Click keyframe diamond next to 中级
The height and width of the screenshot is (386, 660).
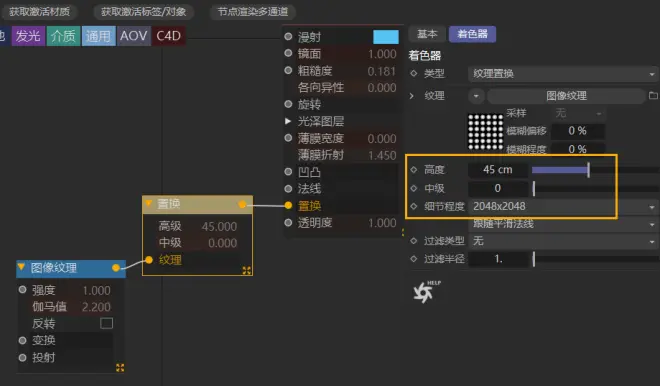coord(414,188)
